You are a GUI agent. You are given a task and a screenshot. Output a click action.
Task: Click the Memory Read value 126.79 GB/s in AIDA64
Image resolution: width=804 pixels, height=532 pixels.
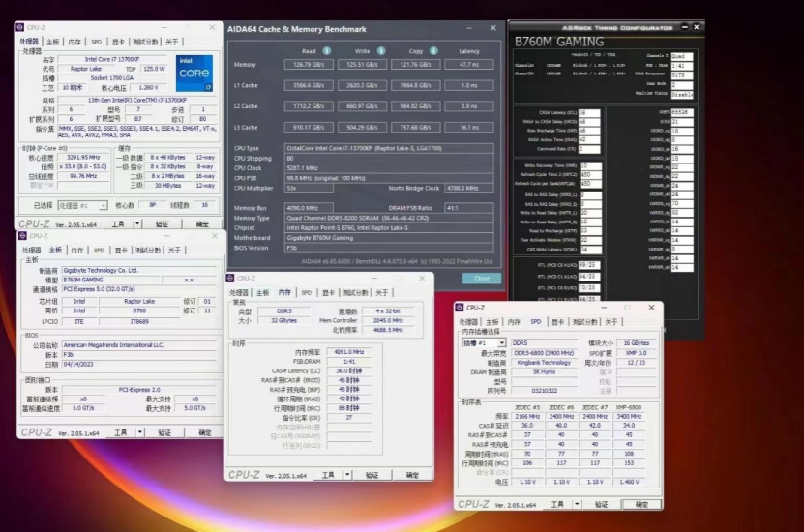click(x=309, y=65)
